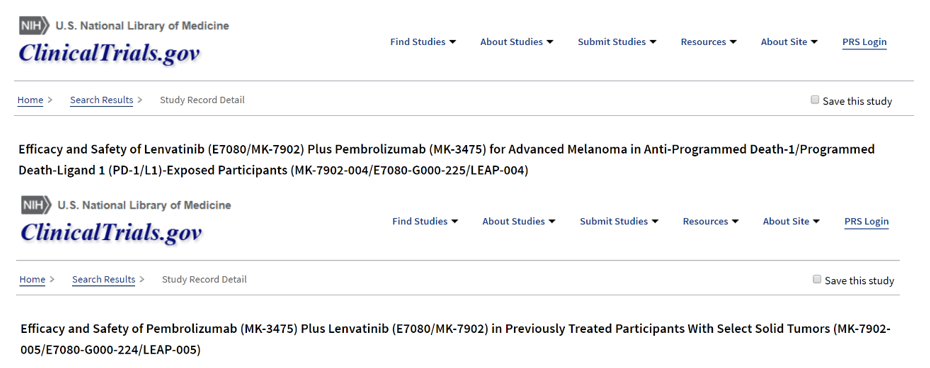The width and height of the screenshot is (930, 368).
Task: Check top 'Save this study' checkbox
Action: (x=815, y=100)
